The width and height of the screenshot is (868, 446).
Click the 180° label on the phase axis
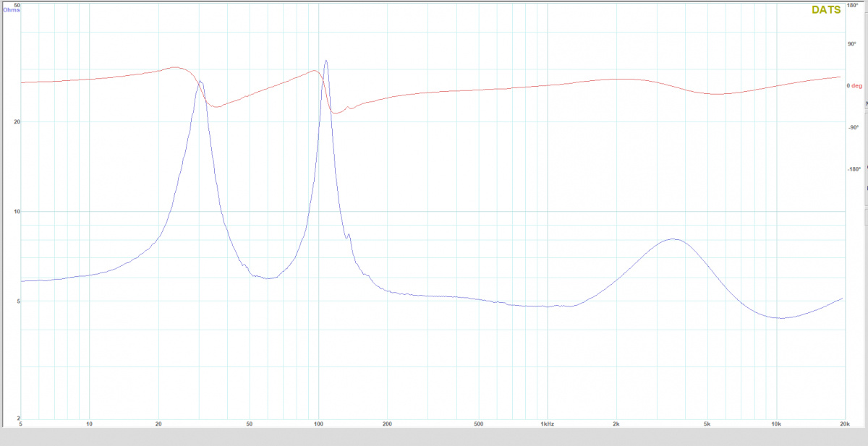pos(854,6)
